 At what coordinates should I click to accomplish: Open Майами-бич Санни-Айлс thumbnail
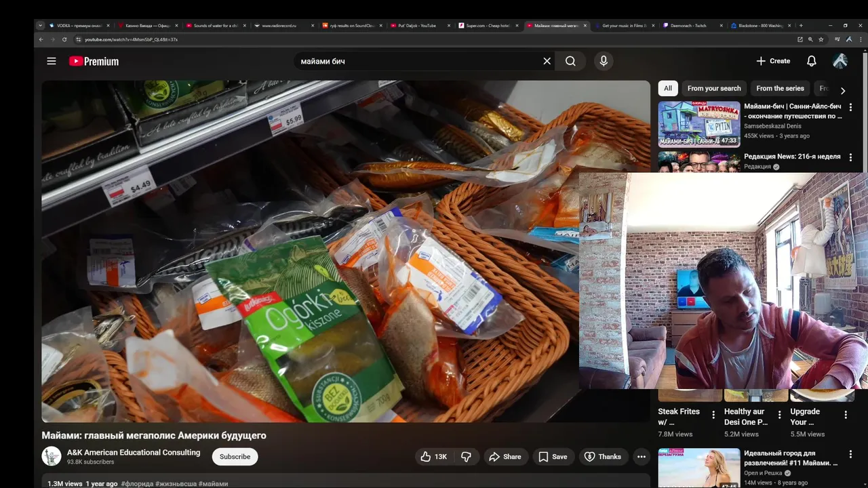tap(699, 124)
